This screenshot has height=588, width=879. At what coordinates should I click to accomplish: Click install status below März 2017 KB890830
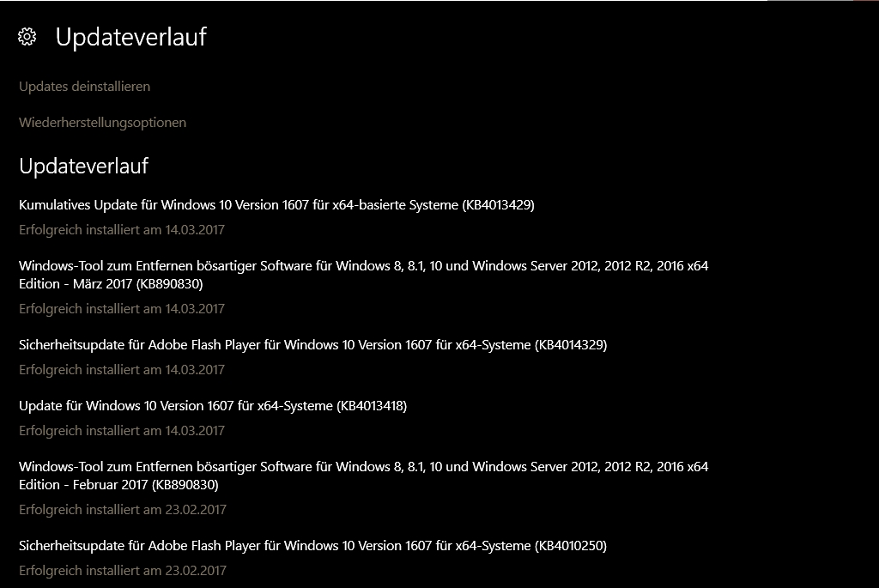click(121, 309)
